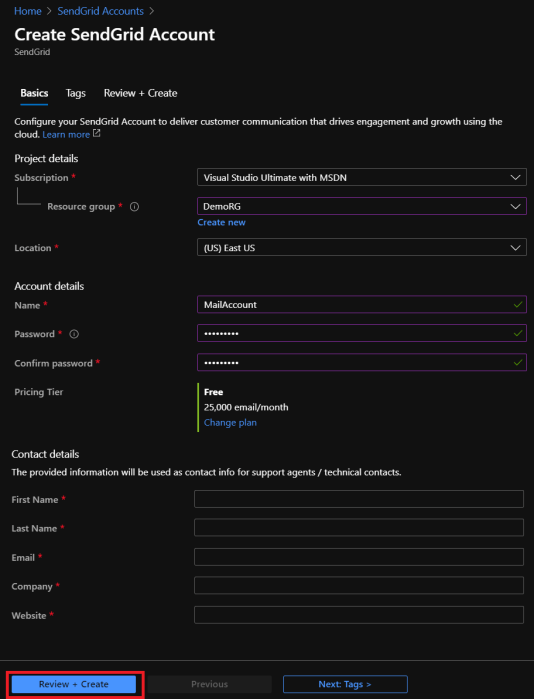The width and height of the screenshot is (534, 699).
Task: Click the Name field containing MailAccount
Action: coord(361,305)
